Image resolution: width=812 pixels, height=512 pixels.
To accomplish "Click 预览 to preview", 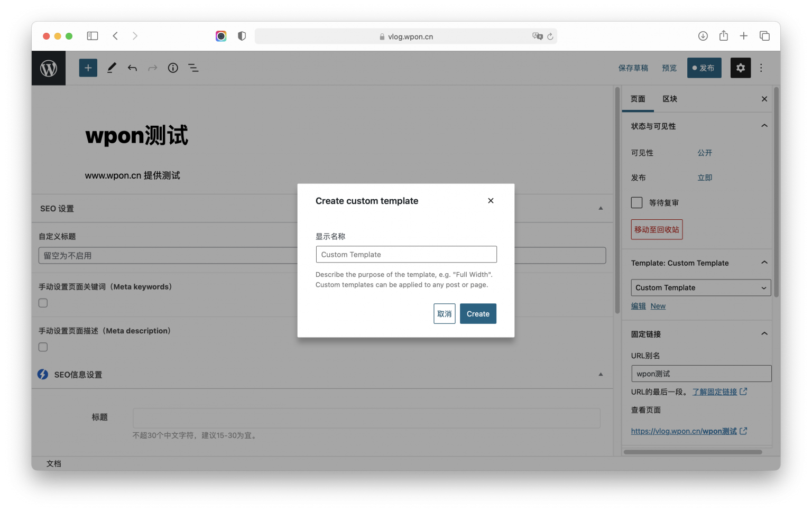I will tap(669, 68).
